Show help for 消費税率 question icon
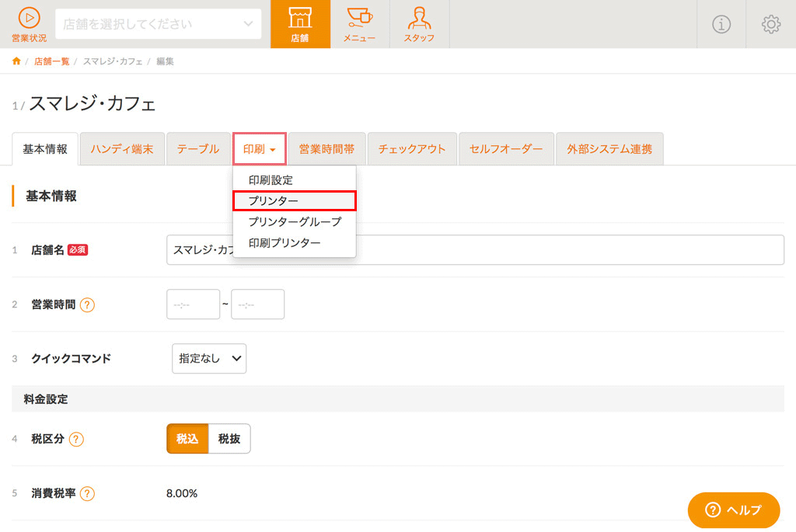Viewport: 796px width, 532px height. point(87,493)
